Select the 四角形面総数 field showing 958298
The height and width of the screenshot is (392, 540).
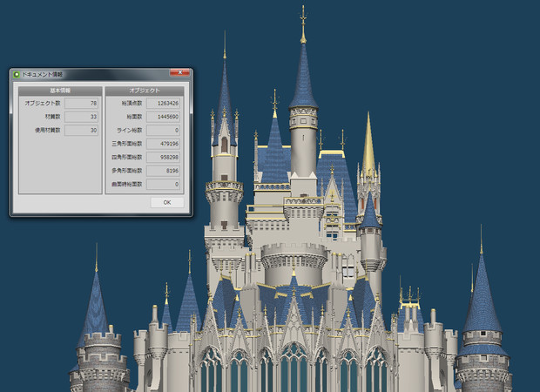[x=163, y=157]
